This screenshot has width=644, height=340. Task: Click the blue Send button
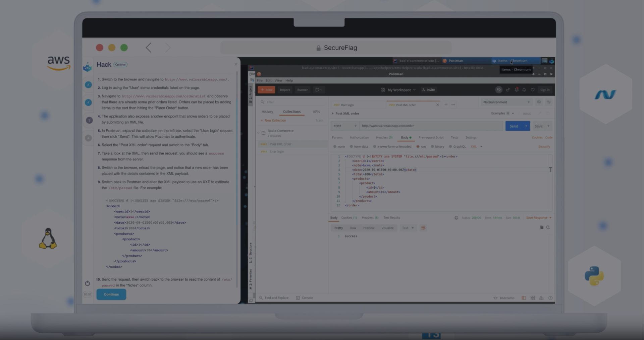[x=514, y=126]
